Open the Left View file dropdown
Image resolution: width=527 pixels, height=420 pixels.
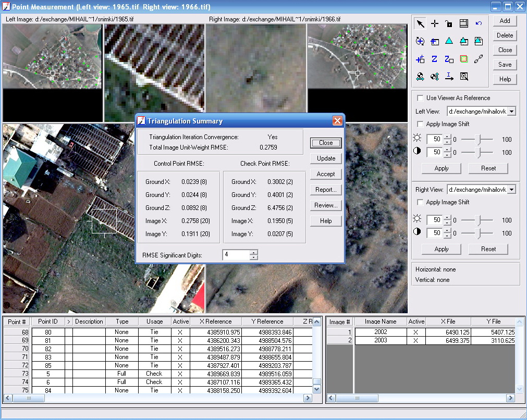tap(511, 112)
